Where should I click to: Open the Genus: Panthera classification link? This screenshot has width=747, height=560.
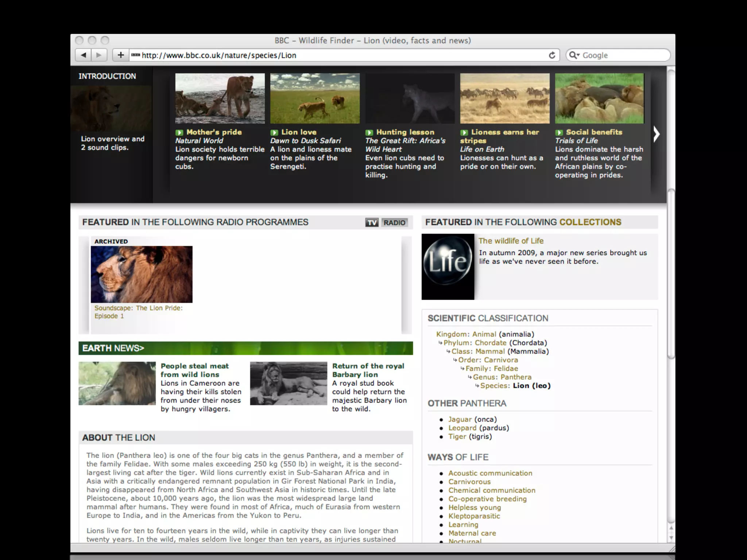click(502, 377)
